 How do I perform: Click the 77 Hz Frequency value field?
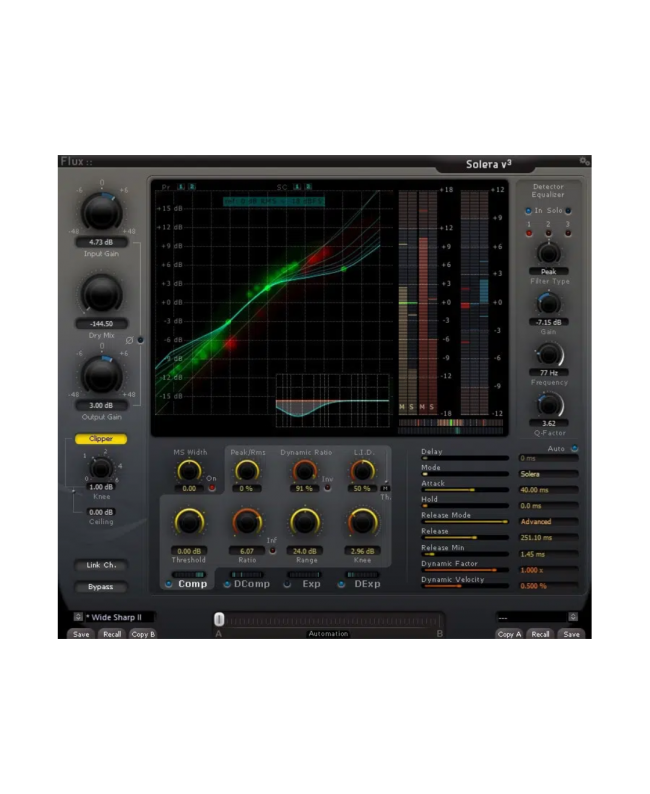(549, 373)
